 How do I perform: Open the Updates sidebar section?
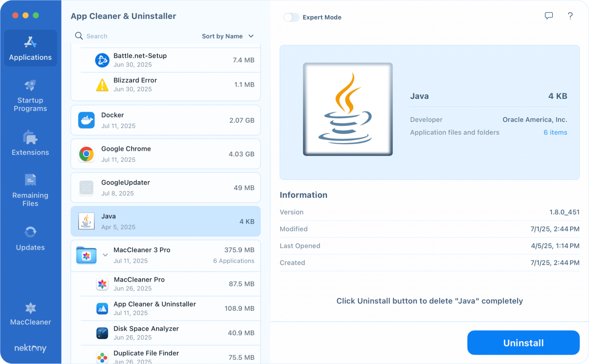click(30, 239)
